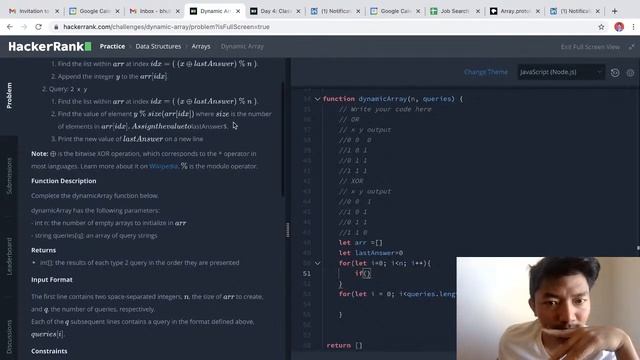Click 'function dynamicArray(n, queries)' line
This screenshot has height=360, width=640.
pyautogui.click(x=393, y=99)
